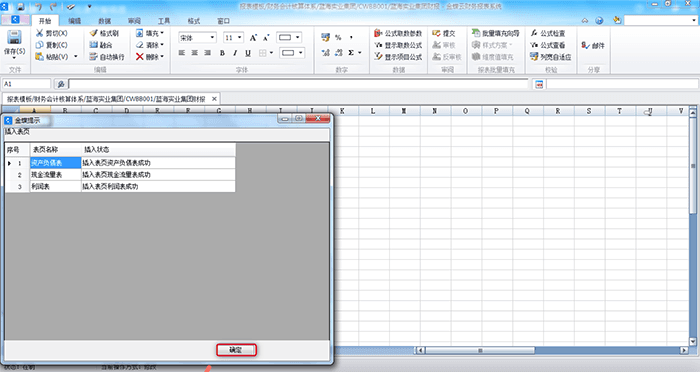Switch to the 工具 ribbon tab

click(x=164, y=21)
